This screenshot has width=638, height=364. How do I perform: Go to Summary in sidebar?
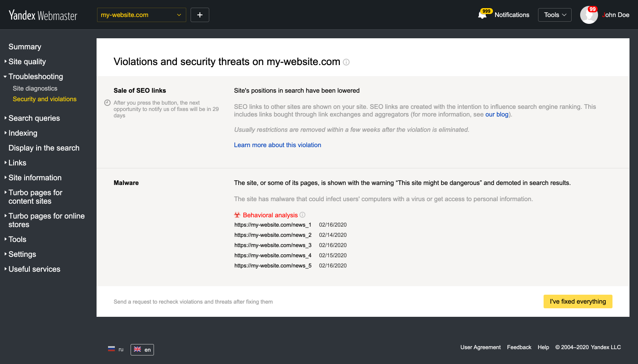point(25,47)
